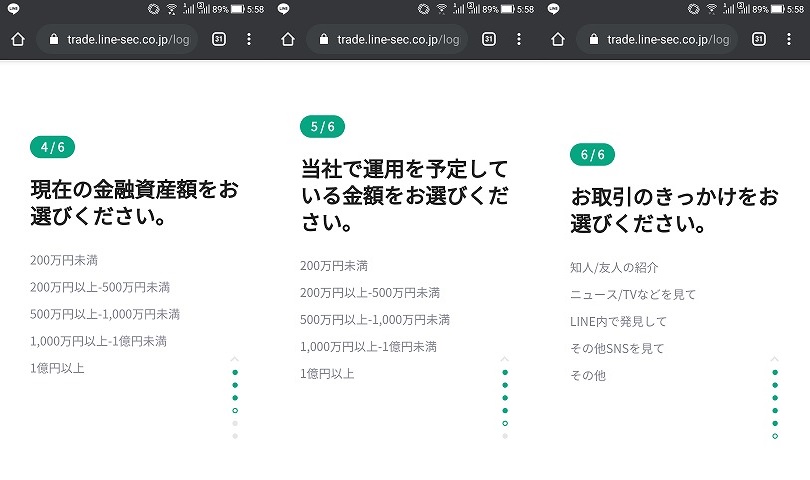Open the tab switcher on the 4/6 screen

click(x=219, y=39)
